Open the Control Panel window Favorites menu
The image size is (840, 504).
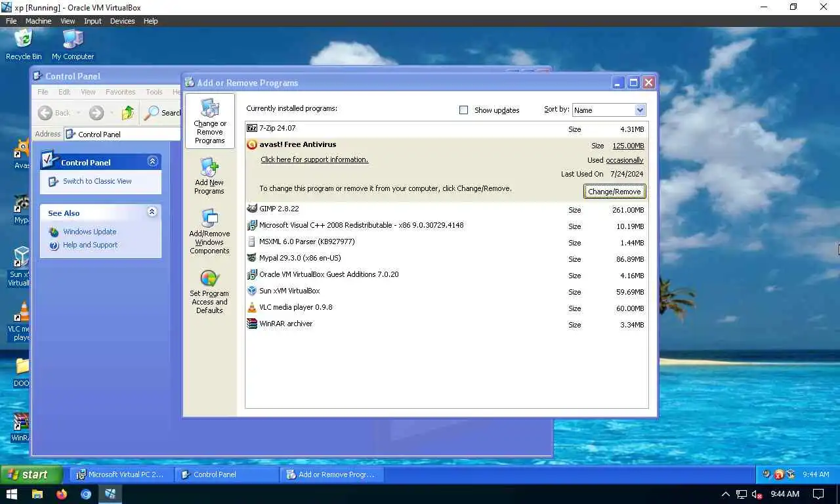[x=121, y=92]
